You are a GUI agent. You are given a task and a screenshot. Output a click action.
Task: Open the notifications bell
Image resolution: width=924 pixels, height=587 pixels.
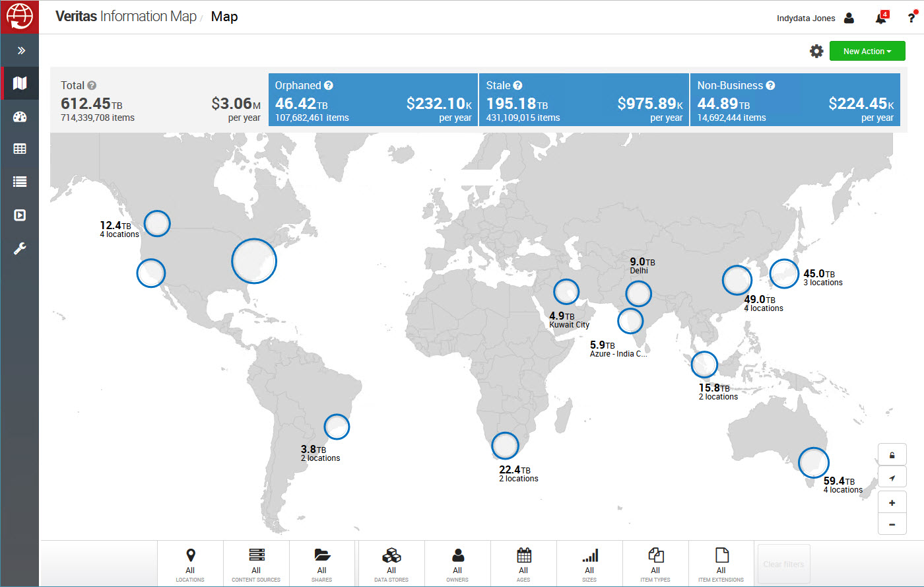(x=880, y=18)
